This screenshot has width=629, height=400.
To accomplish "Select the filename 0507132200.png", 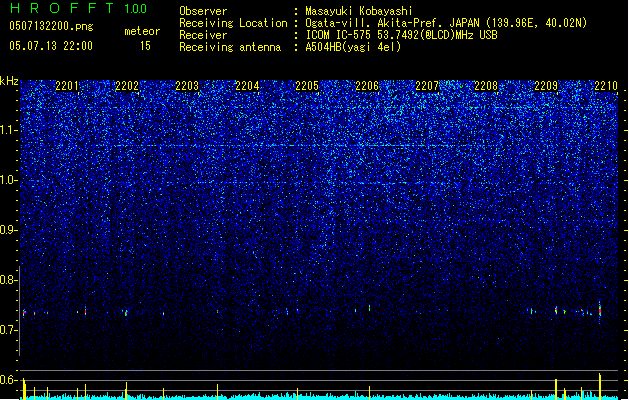I will (51, 26).
